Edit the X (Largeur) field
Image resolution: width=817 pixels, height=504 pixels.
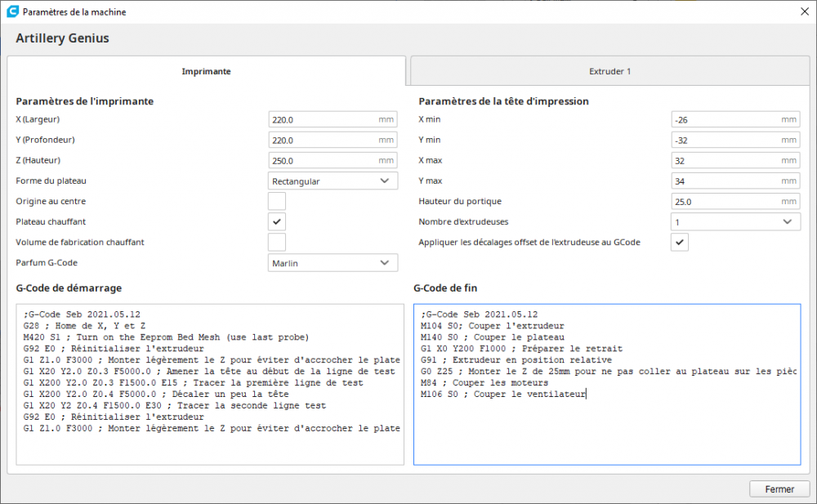[333, 119]
